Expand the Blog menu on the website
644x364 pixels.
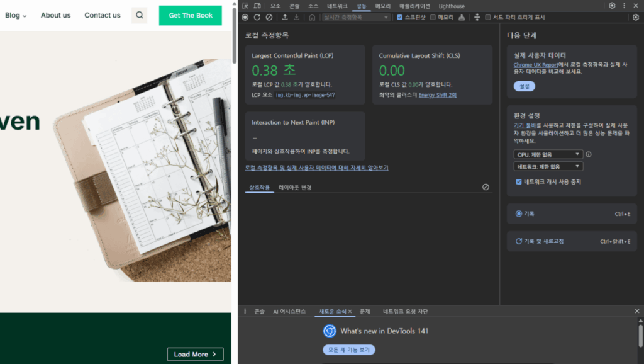[x=16, y=15]
